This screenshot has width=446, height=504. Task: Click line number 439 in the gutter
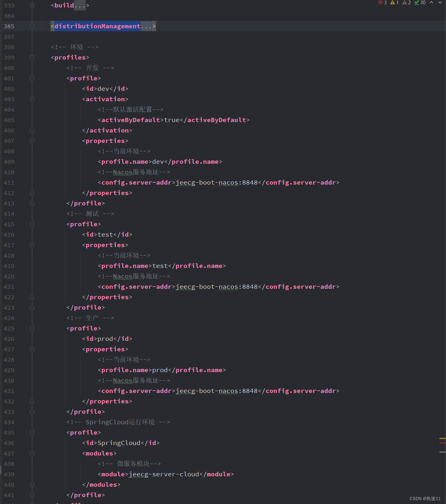pos(9,474)
